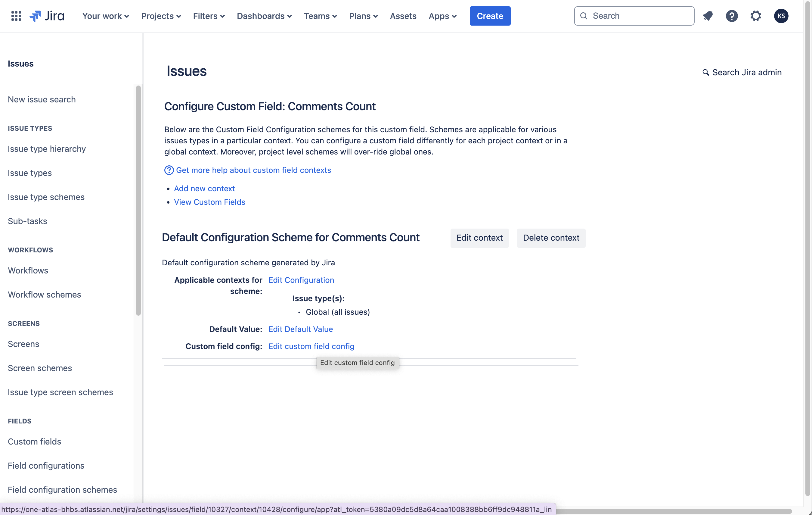Open the settings gear icon

click(756, 16)
